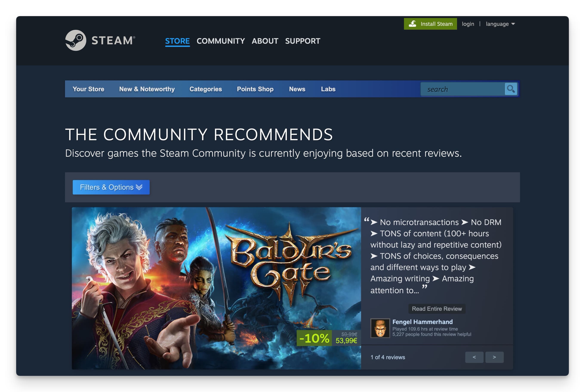585x392 pixels.
Task: Show the previous review
Action: coord(474,357)
